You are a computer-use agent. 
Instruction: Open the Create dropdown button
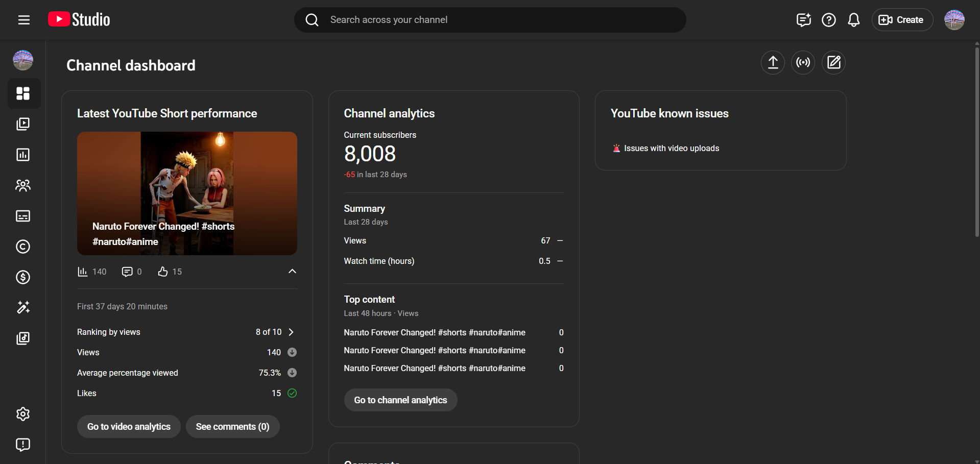coord(902,20)
